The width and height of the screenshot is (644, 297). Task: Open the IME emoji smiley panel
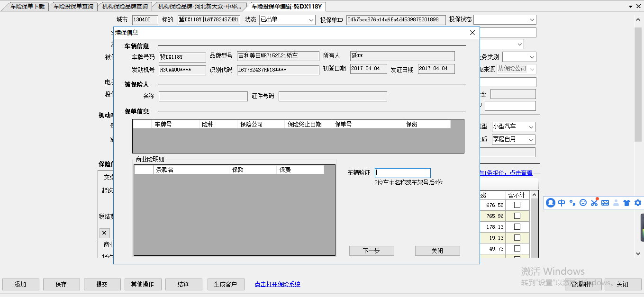coord(583,203)
